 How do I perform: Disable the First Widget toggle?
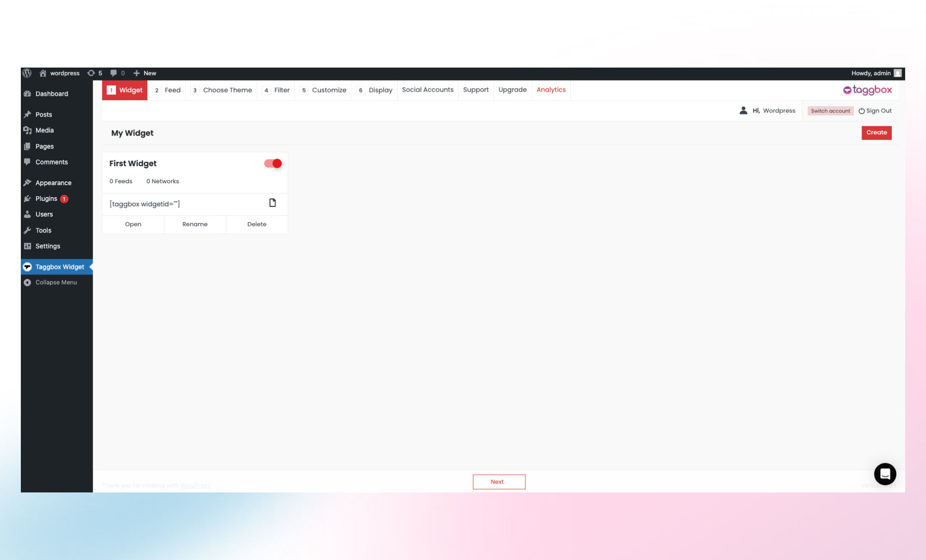tap(272, 163)
